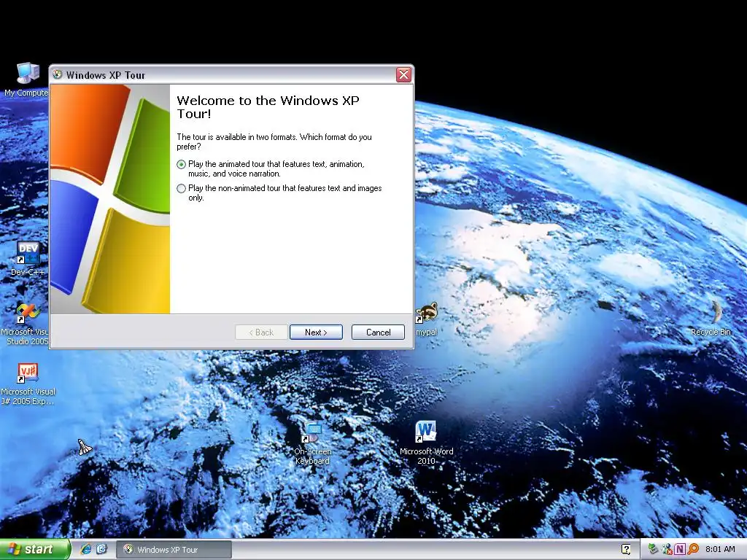
Task: Open the Start menu
Action: 35,549
